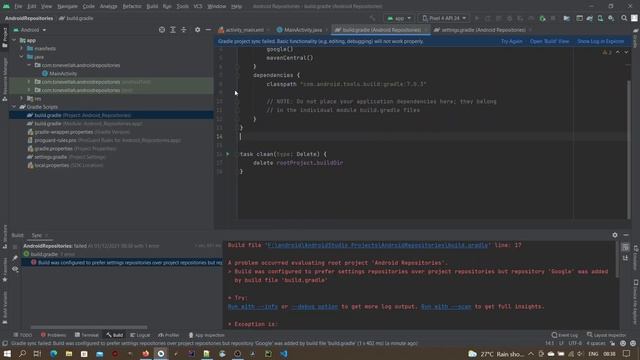640x360 pixels.
Task: Expand all in Project panel
Action: (173, 30)
